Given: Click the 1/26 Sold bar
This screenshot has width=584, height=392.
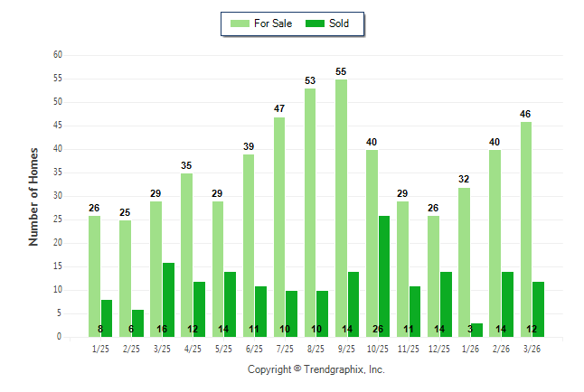Looking at the screenshot, I should click(x=476, y=330).
